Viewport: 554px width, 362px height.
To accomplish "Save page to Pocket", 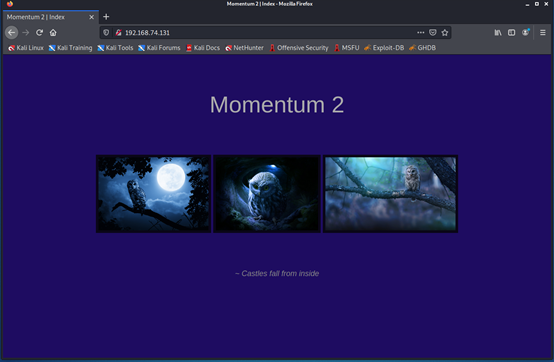I will click(432, 32).
